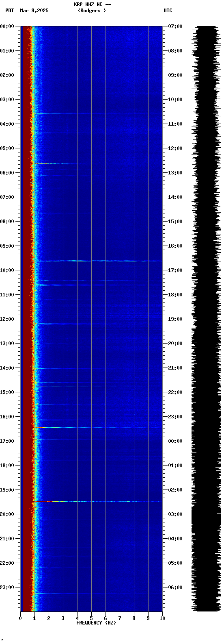
Task: Click the 18:00 PDT time tick
Action: click(7, 466)
